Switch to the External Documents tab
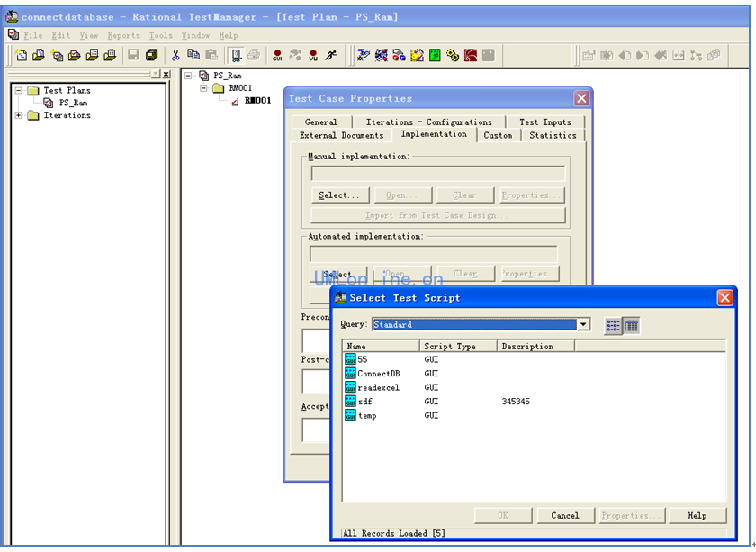This screenshot has height=552, width=756. (x=341, y=136)
